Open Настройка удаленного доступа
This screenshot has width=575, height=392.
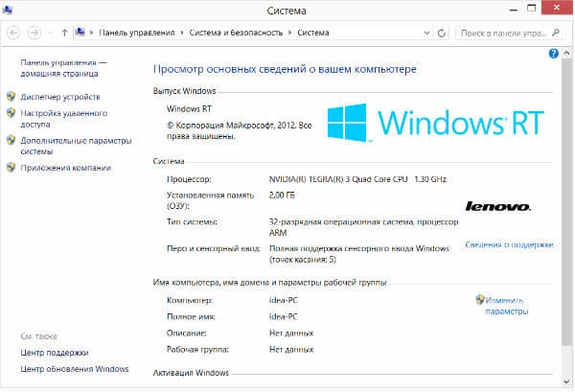[x=64, y=119]
